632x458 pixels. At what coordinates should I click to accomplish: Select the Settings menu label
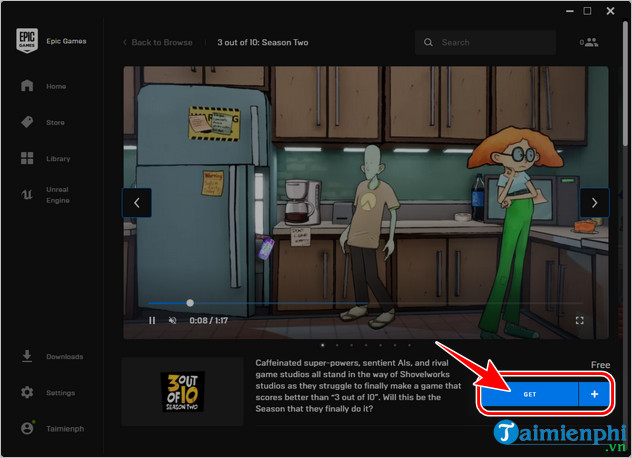(60, 393)
